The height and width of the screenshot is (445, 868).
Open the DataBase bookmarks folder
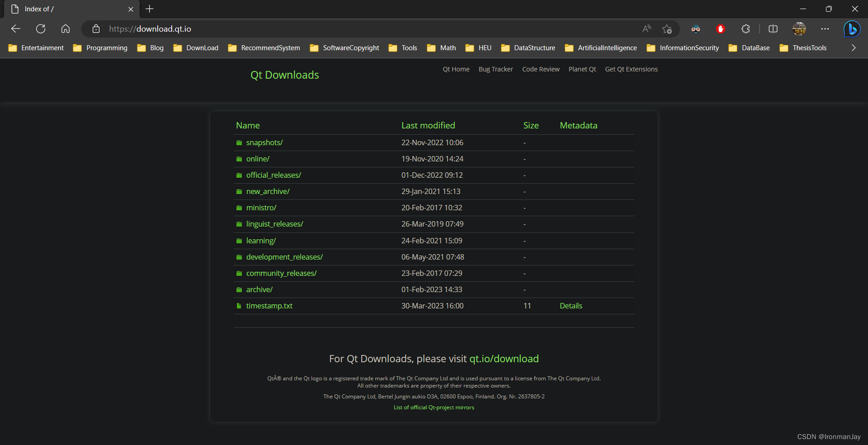tap(749, 48)
